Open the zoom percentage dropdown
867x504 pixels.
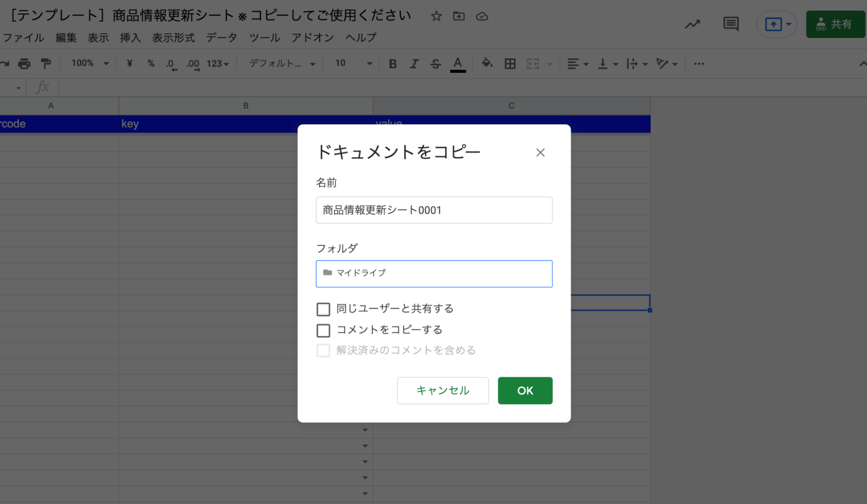tap(88, 63)
